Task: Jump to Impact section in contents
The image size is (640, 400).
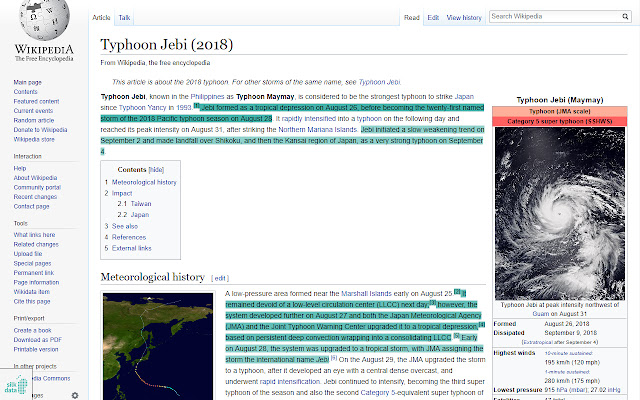Action: tap(122, 193)
